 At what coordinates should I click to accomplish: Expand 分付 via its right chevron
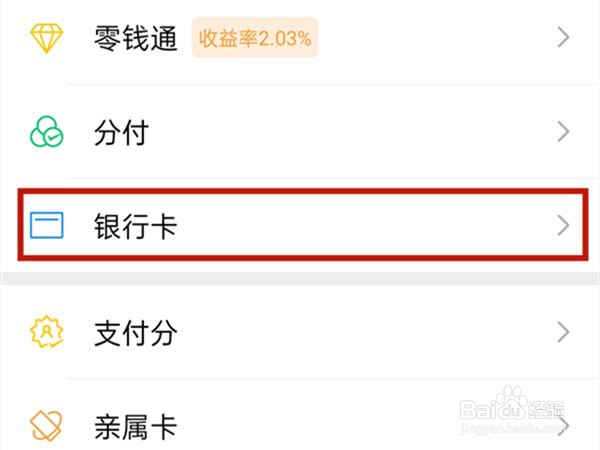[563, 131]
